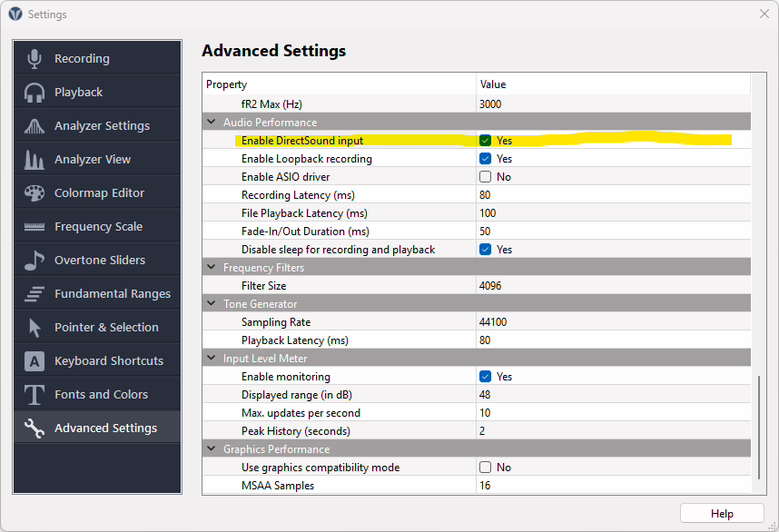Click the Frequency Scale ruler icon
This screenshot has height=532, width=779.
(x=34, y=226)
